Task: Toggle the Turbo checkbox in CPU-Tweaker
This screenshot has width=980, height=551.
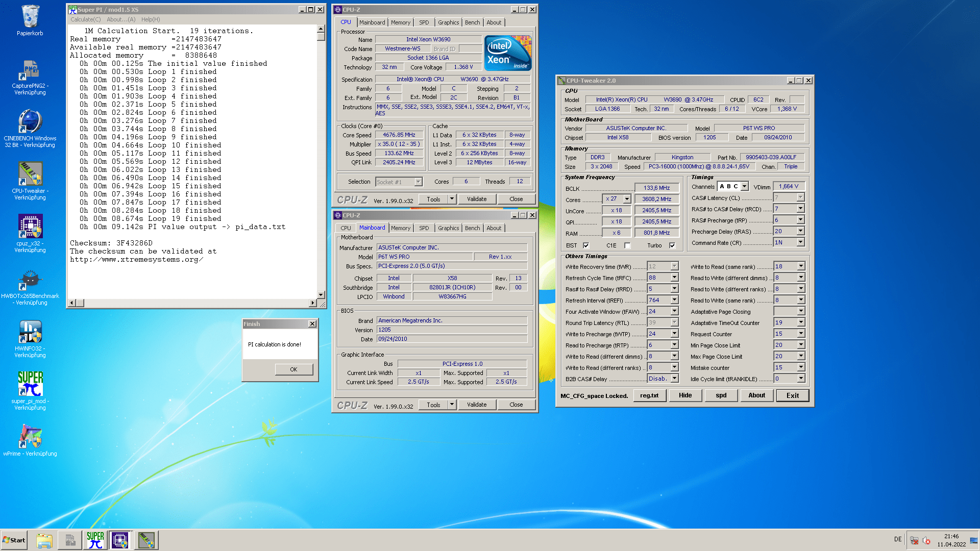Action: [x=672, y=245]
